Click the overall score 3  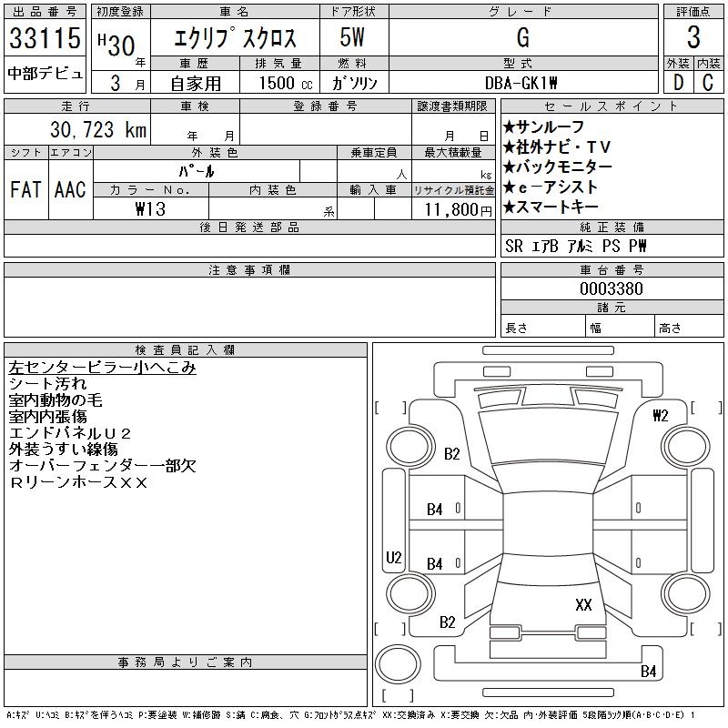(693, 37)
